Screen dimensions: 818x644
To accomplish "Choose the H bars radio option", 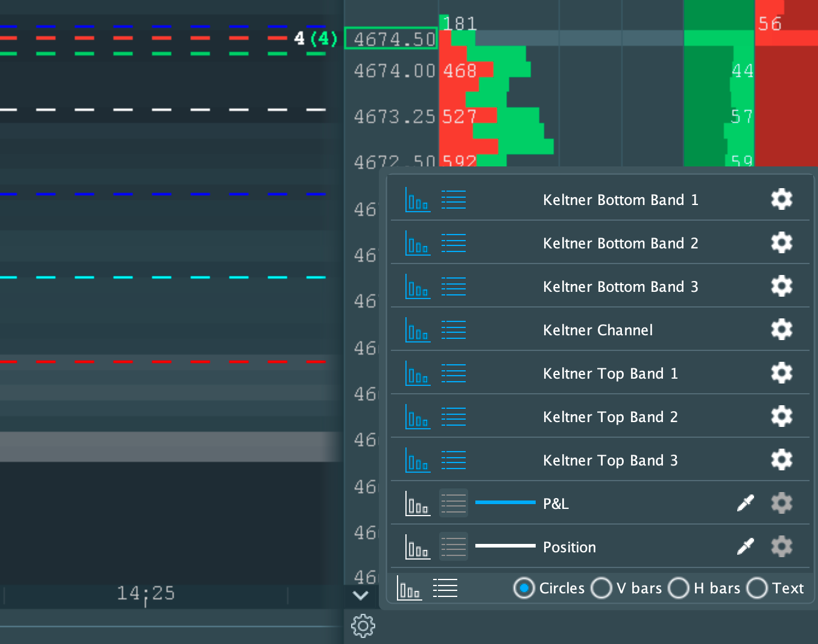I will 678,588.
